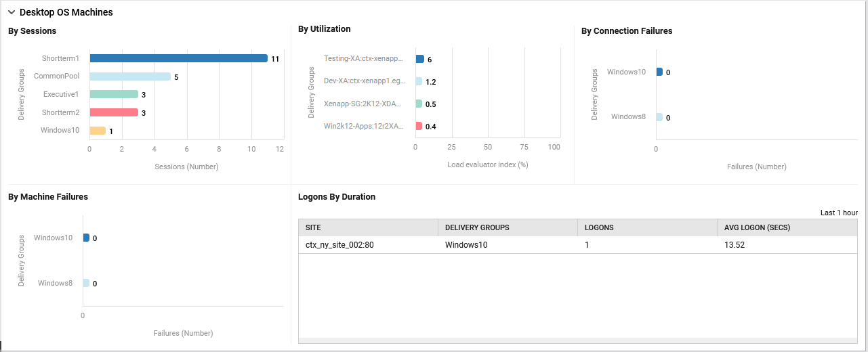The image size is (868, 352).
Task: Select the Win2k12-Apps utilization bar
Action: click(x=418, y=126)
